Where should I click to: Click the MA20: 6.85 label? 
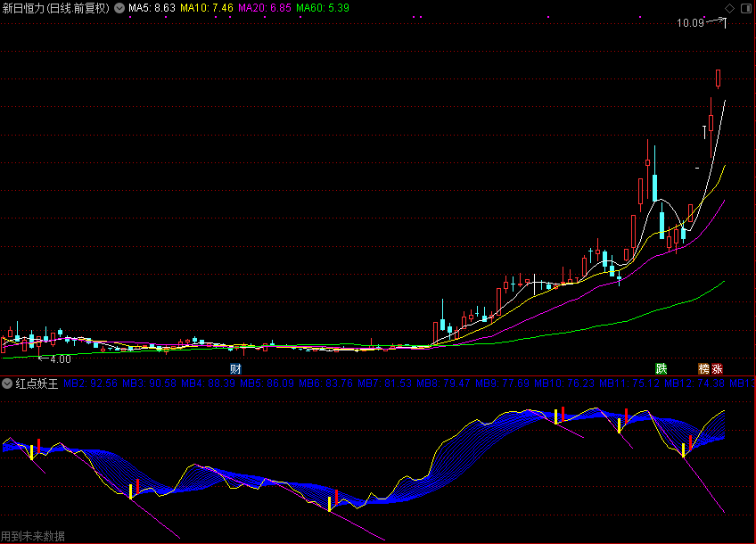265,8
